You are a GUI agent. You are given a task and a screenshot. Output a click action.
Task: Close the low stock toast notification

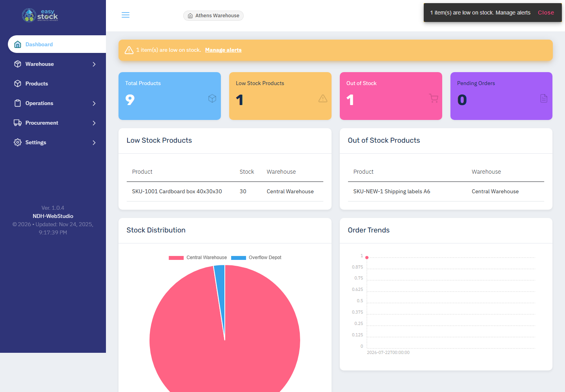tap(546, 13)
